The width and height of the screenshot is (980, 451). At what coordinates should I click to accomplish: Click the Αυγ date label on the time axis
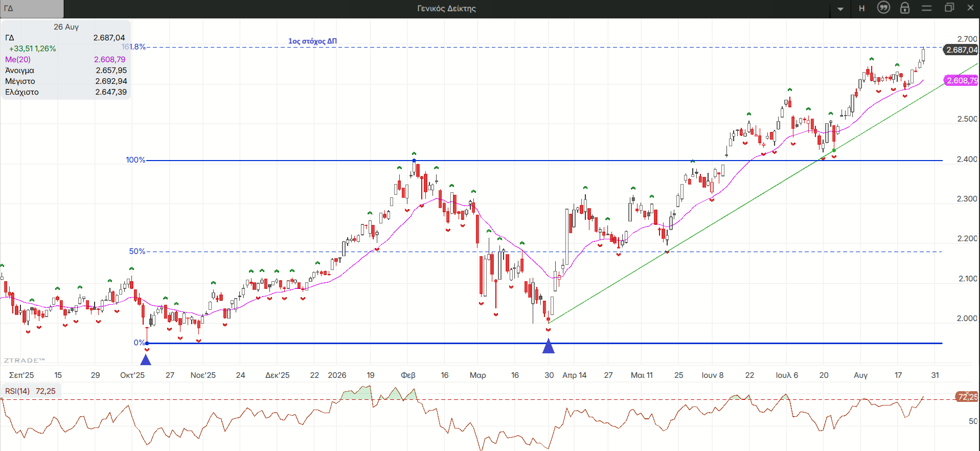[861, 375]
